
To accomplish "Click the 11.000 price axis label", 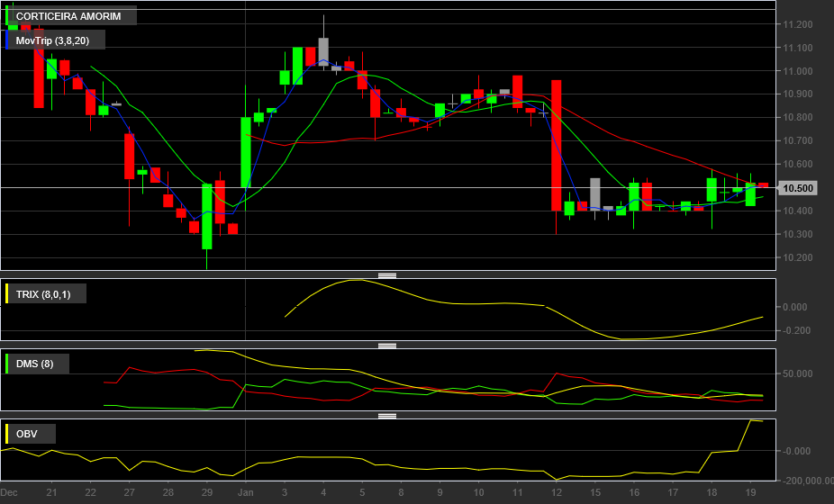I will coord(797,71).
